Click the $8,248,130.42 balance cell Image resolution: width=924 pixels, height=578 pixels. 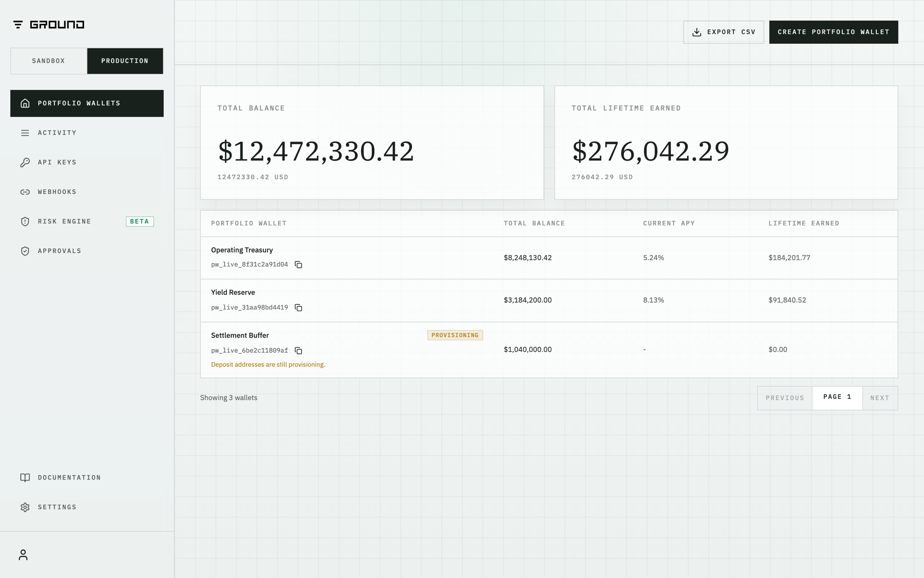528,258
